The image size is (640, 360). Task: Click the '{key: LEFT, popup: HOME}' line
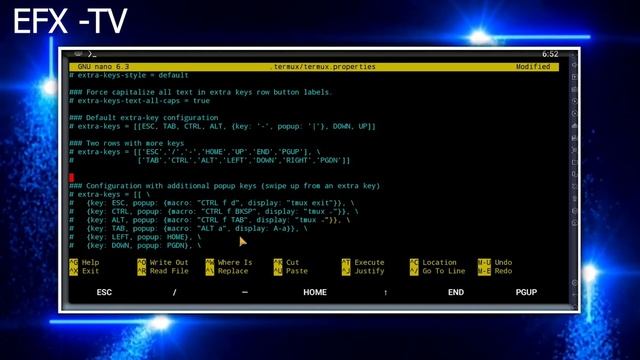pos(135,237)
